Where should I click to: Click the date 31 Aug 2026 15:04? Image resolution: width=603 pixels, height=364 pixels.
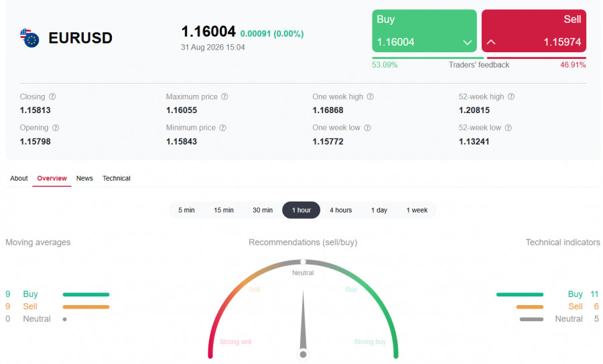[x=212, y=48]
